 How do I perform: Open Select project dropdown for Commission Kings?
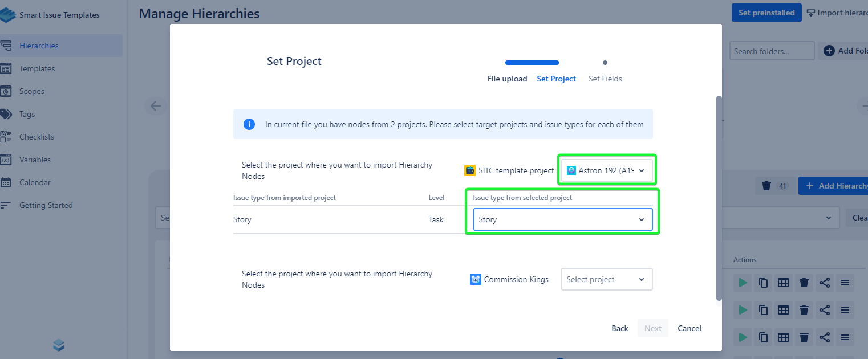click(607, 279)
